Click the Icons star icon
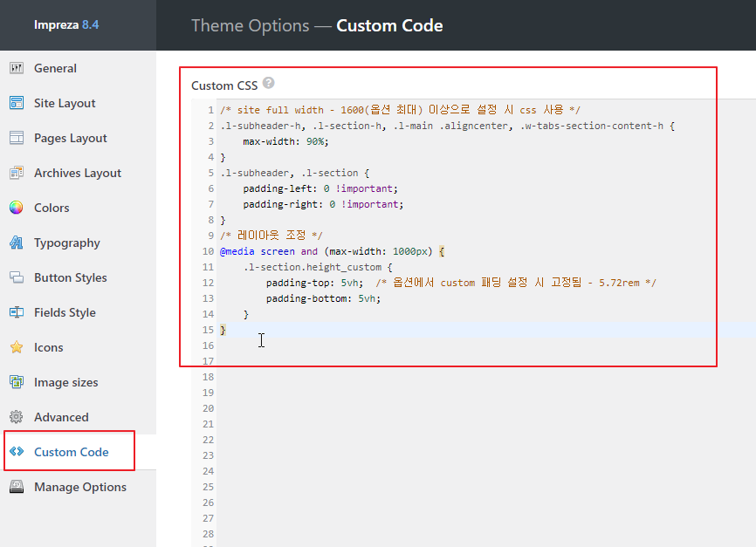The width and height of the screenshot is (756, 547). (17, 347)
